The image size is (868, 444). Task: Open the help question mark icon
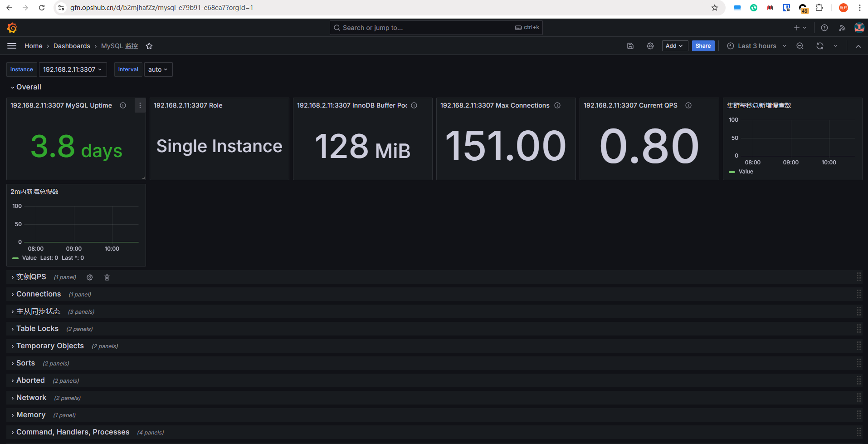pyautogui.click(x=824, y=28)
